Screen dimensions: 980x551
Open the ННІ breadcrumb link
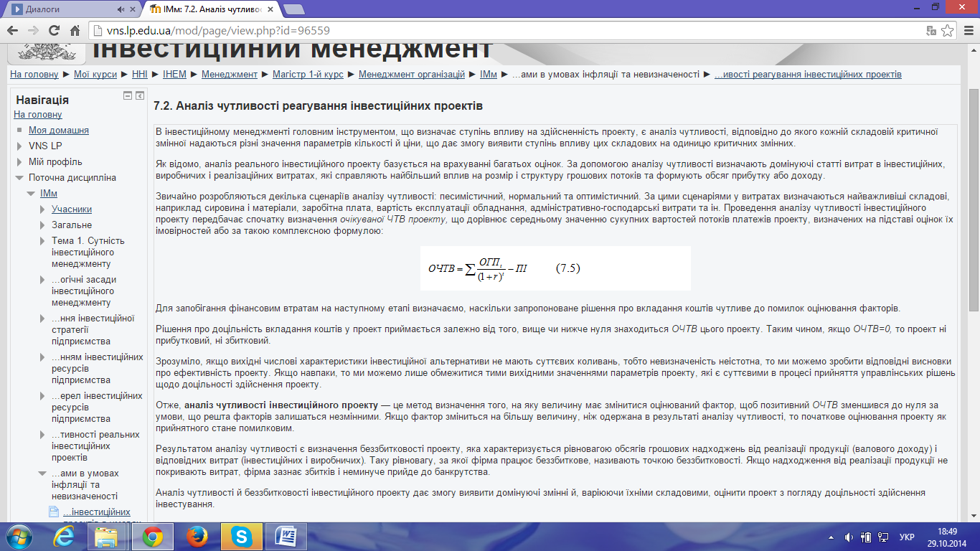point(140,75)
